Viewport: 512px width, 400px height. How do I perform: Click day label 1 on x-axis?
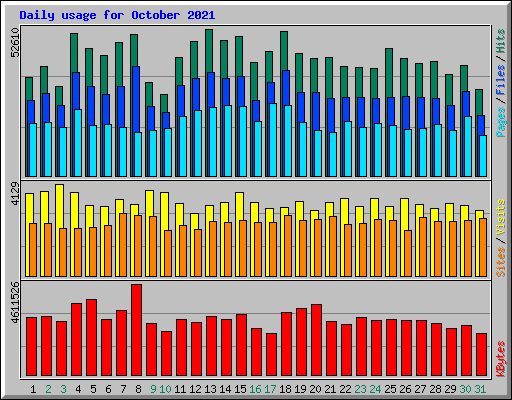pos(33,389)
